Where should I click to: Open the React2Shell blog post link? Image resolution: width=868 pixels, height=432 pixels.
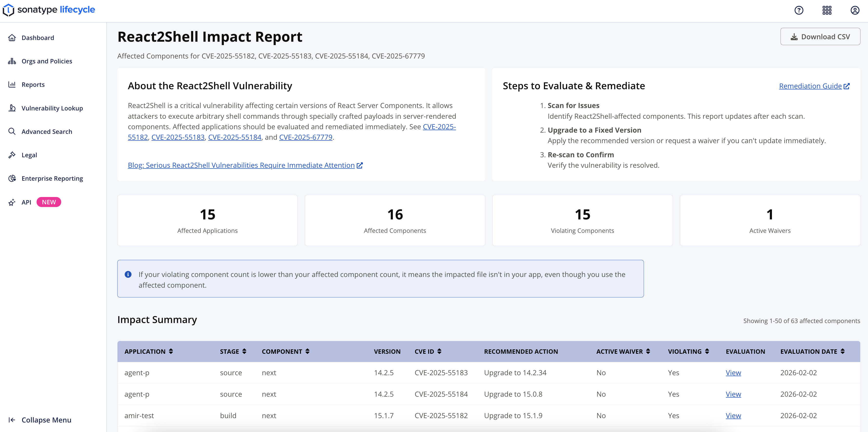241,165
